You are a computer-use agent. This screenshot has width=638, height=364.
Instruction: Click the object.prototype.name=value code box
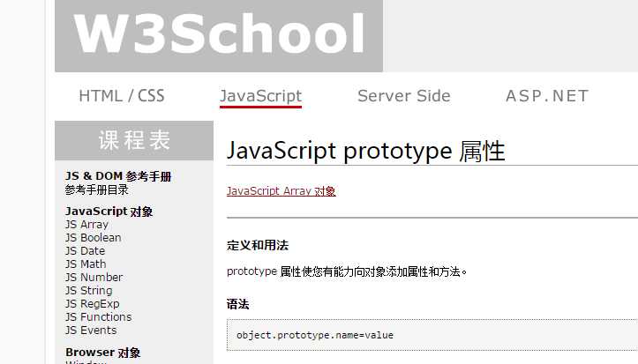tap(432, 335)
